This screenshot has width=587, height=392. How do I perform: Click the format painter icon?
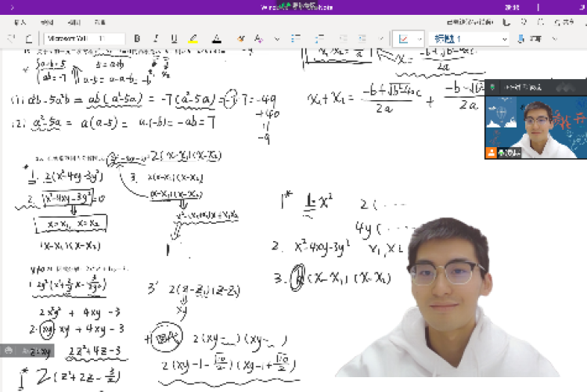[x=257, y=38]
